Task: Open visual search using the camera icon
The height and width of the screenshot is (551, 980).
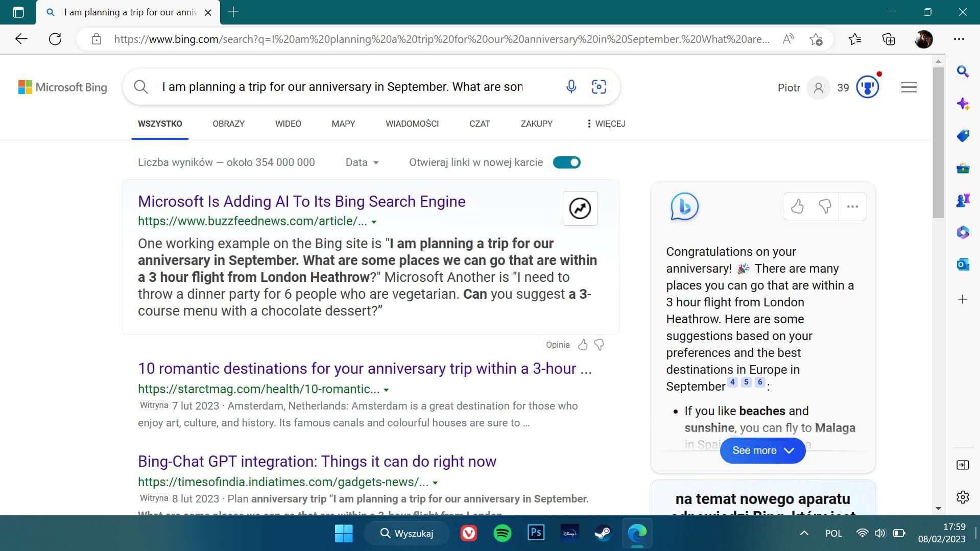Action: 599,87
